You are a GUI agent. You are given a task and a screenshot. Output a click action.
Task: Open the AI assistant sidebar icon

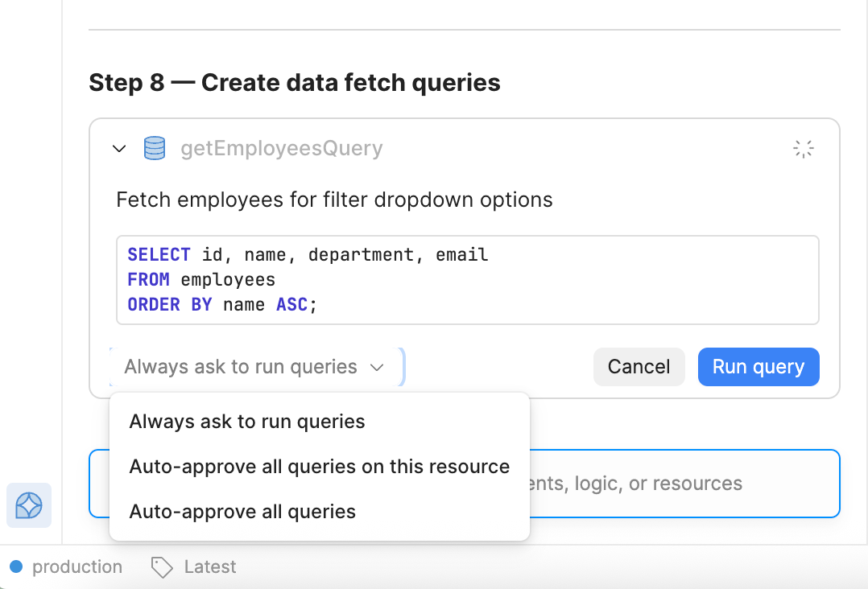pos(29,505)
